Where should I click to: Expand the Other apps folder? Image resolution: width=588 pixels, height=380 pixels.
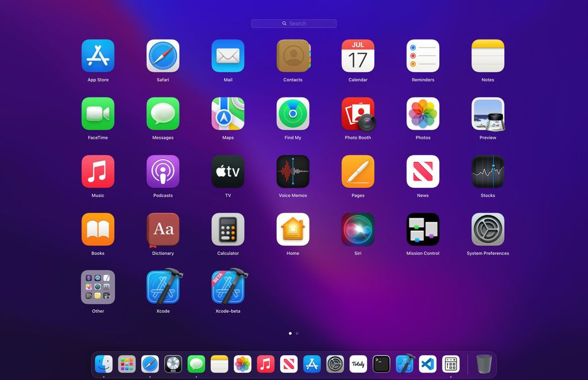click(98, 287)
